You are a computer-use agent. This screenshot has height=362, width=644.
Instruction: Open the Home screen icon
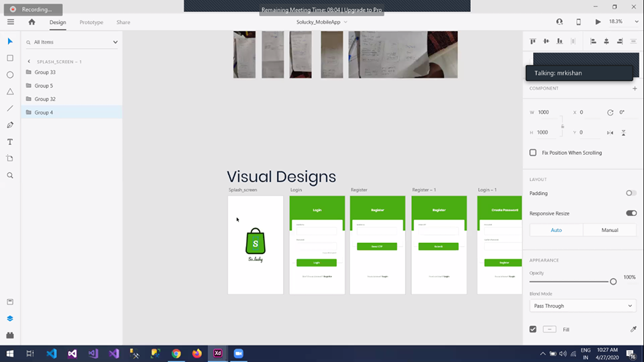[x=32, y=22]
